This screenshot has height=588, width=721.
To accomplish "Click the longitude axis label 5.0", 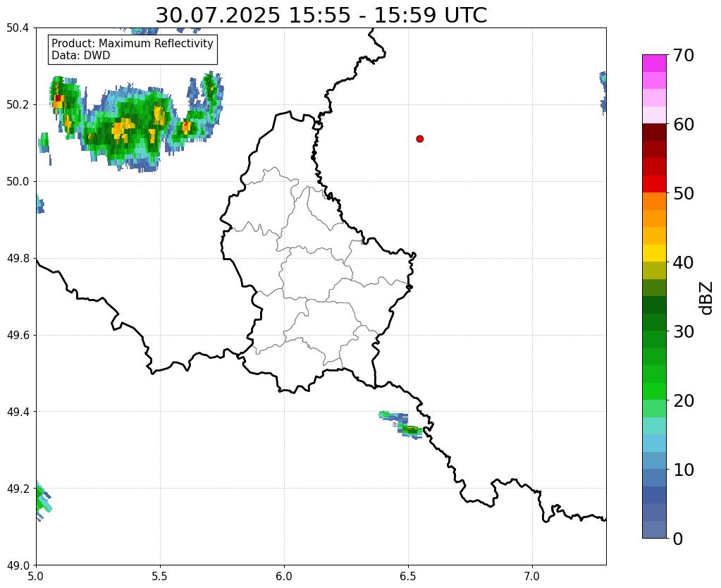I will 36,576.
